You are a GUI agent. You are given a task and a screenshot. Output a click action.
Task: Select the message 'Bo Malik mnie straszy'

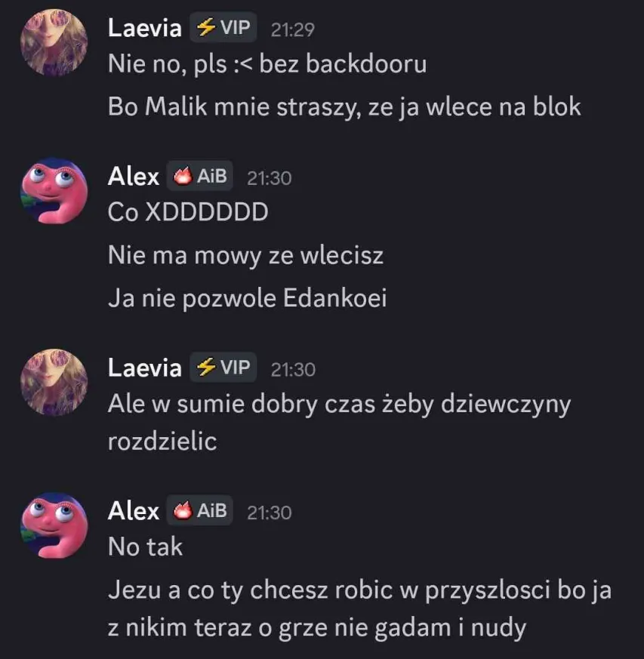tap(344, 106)
